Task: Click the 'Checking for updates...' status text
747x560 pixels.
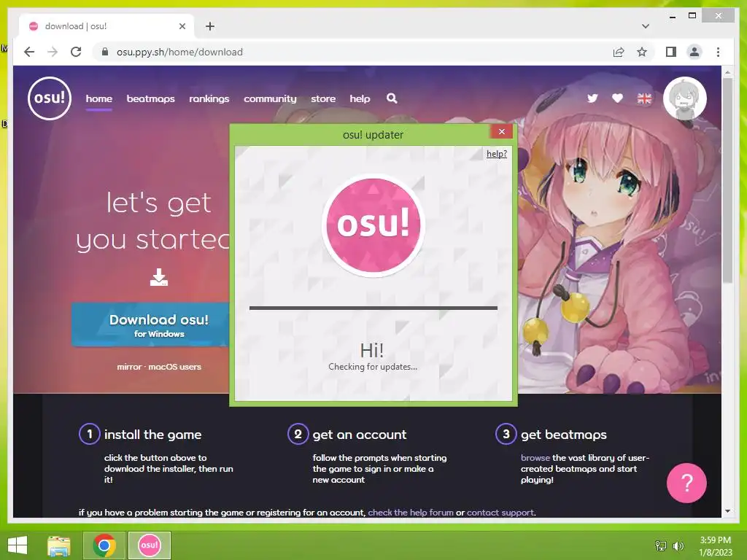Action: [x=373, y=367]
